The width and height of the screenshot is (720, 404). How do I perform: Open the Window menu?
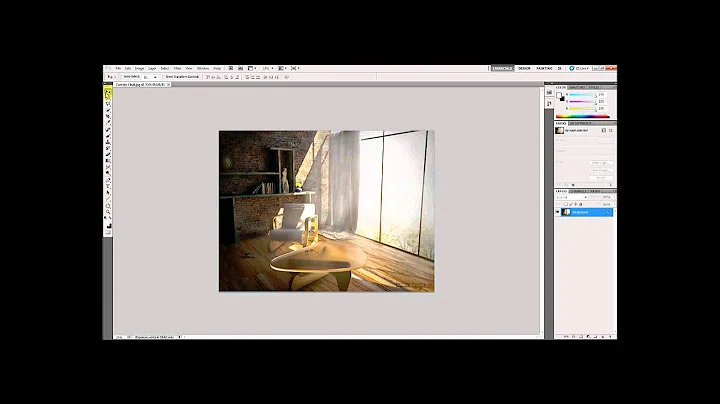pyautogui.click(x=203, y=68)
